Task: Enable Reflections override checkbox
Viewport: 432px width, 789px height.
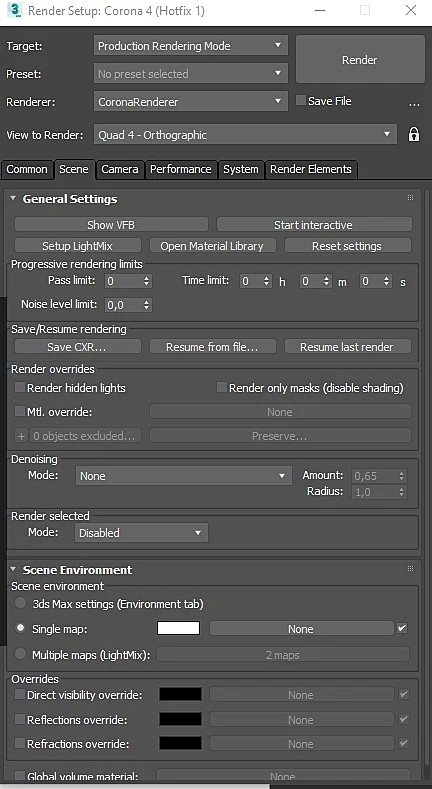Action: [20, 719]
